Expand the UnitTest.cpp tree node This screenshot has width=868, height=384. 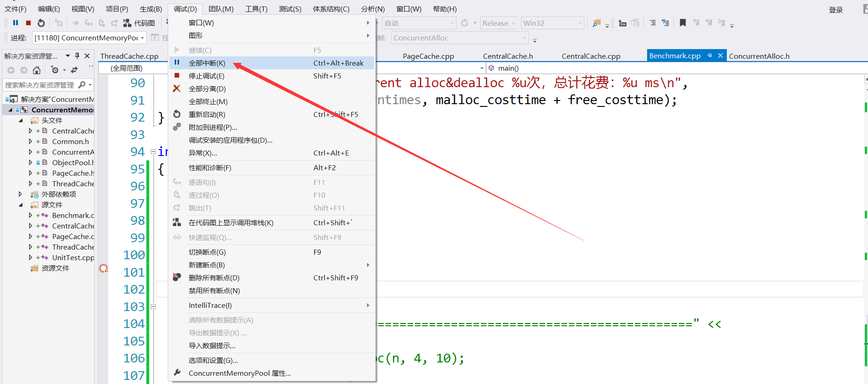pyautogui.click(x=31, y=257)
